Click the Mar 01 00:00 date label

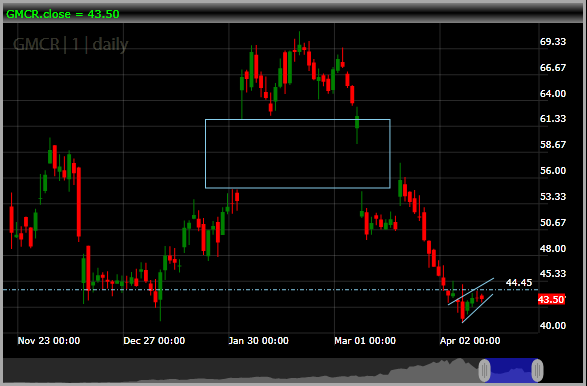click(x=365, y=341)
